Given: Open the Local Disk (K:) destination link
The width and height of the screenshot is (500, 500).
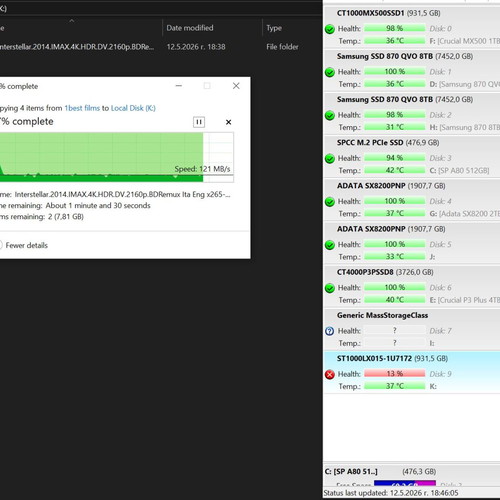Looking at the screenshot, I should [133, 108].
